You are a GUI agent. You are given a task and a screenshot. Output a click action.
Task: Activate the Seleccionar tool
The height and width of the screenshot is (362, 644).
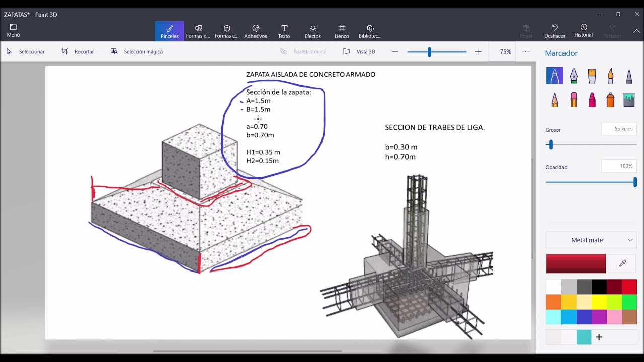click(x=26, y=52)
